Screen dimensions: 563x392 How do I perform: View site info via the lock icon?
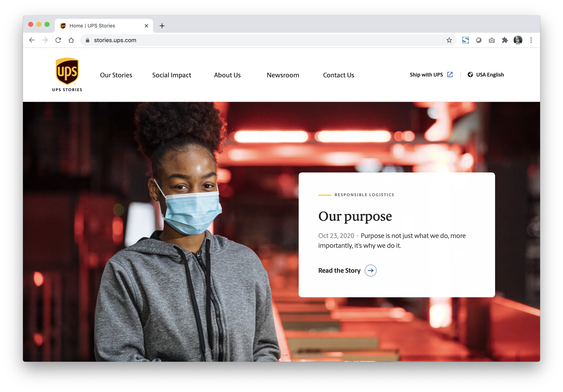pos(88,40)
